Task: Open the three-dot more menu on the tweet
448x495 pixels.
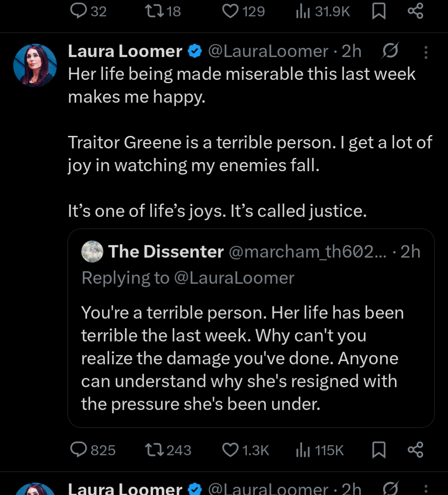Action: (426, 52)
